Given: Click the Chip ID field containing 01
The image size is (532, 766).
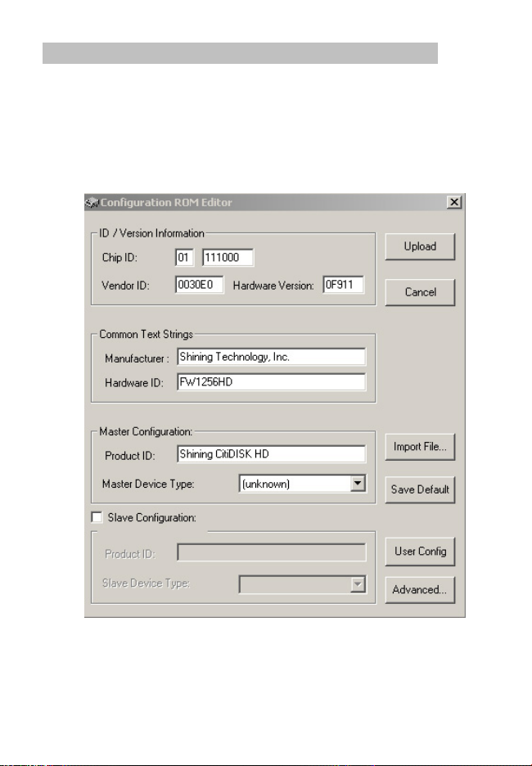Looking at the screenshot, I should point(184,258).
